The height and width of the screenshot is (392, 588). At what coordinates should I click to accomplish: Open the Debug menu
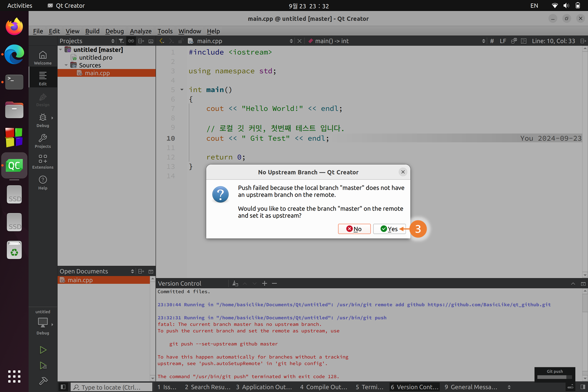tap(114, 31)
